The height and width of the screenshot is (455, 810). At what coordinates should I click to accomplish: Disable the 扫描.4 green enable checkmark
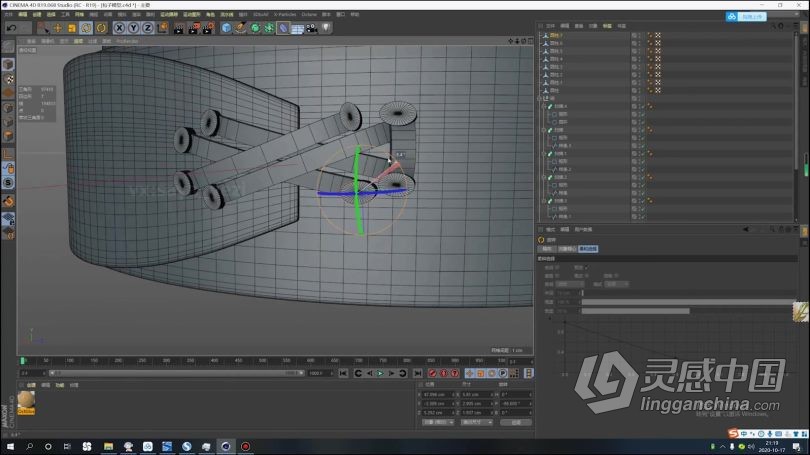point(643,106)
